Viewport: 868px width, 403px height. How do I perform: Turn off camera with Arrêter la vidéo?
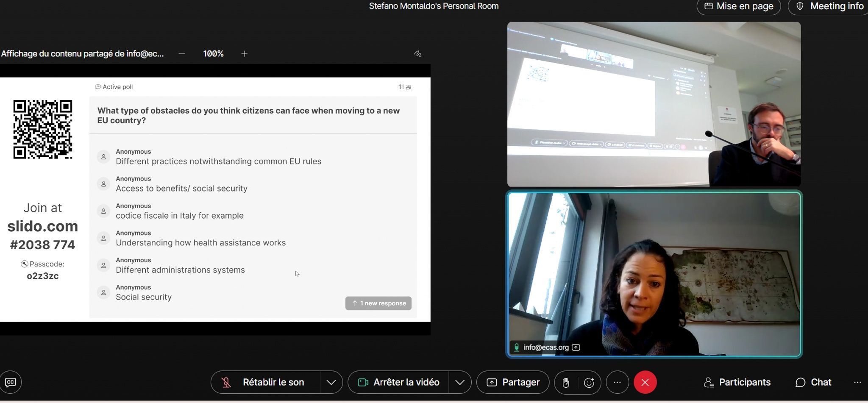(x=398, y=382)
